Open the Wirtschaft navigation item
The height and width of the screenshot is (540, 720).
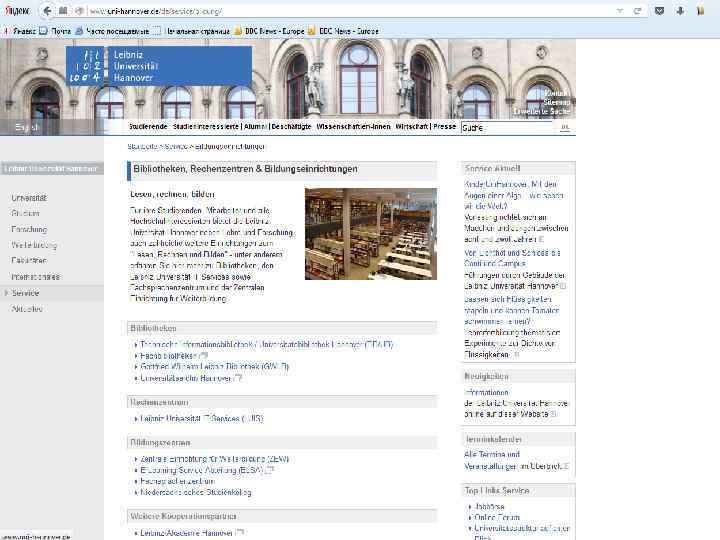412,126
